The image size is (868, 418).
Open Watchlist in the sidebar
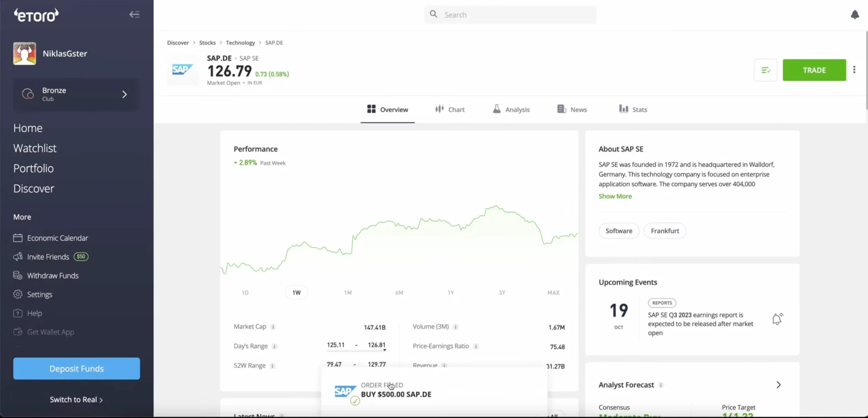[35, 148]
